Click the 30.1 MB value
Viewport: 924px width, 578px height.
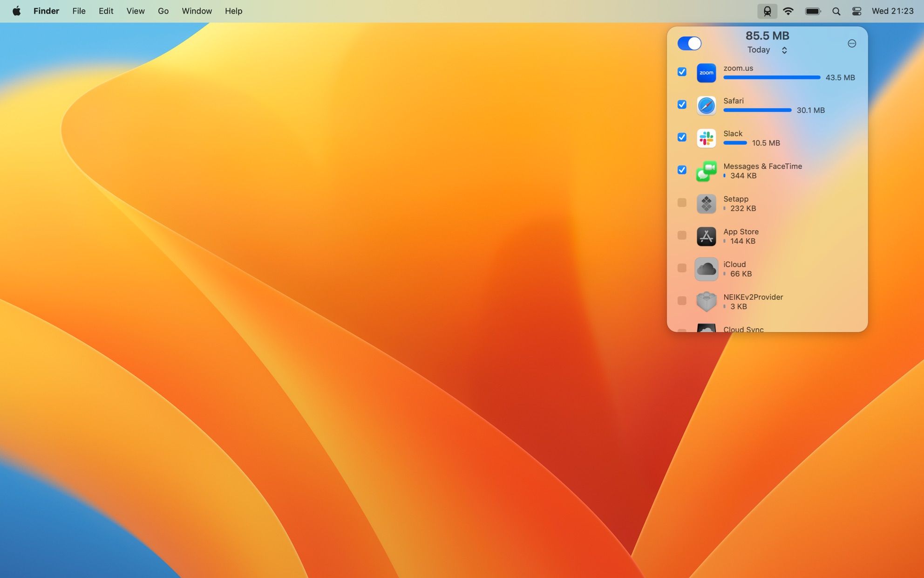click(x=810, y=110)
